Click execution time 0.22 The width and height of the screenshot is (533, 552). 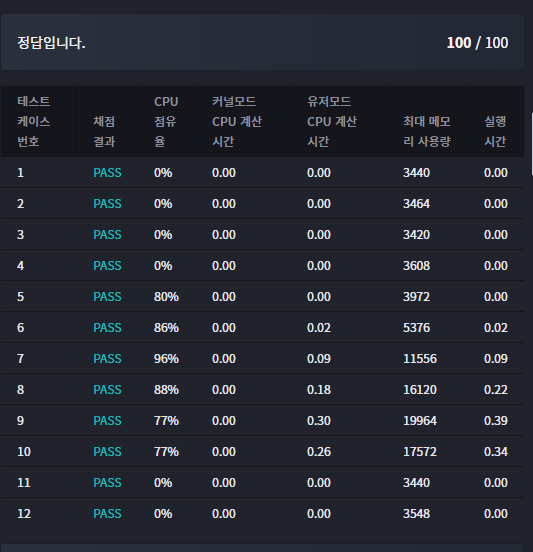496,390
